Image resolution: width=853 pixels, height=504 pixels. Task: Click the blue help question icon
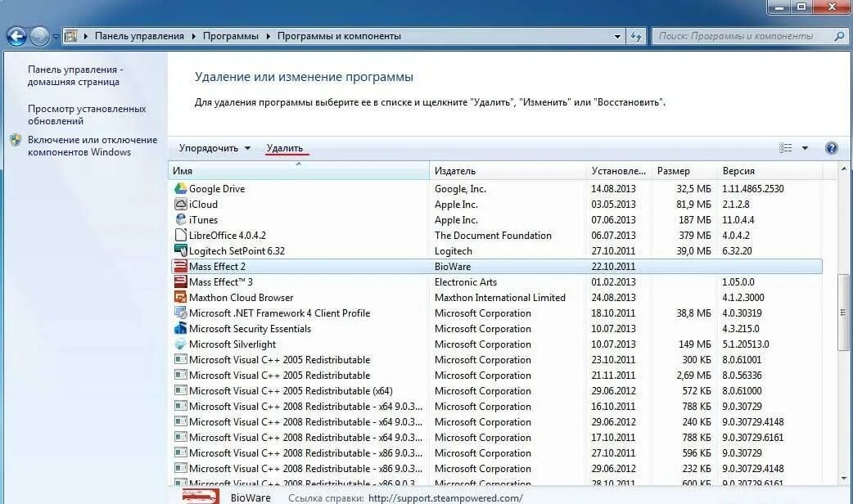pos(831,148)
